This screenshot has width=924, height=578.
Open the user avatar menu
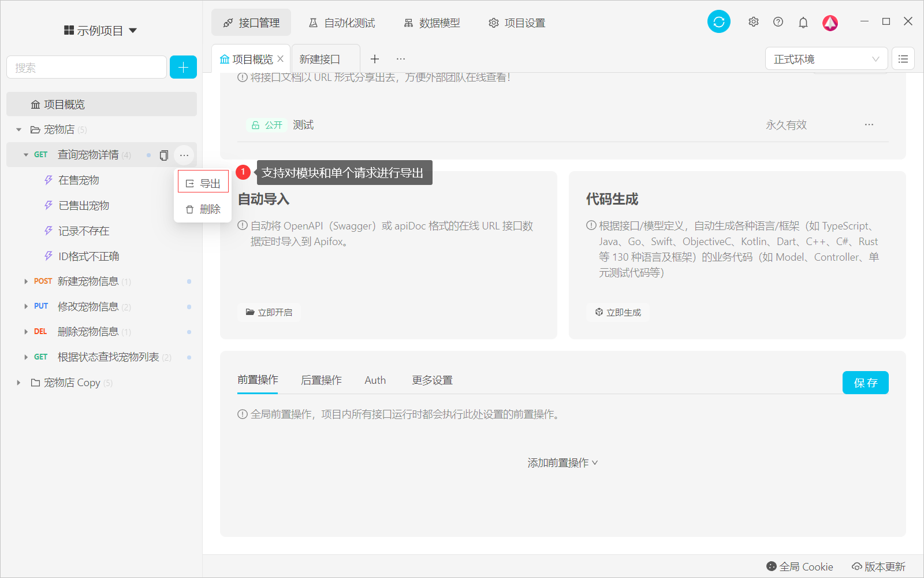pyautogui.click(x=830, y=23)
